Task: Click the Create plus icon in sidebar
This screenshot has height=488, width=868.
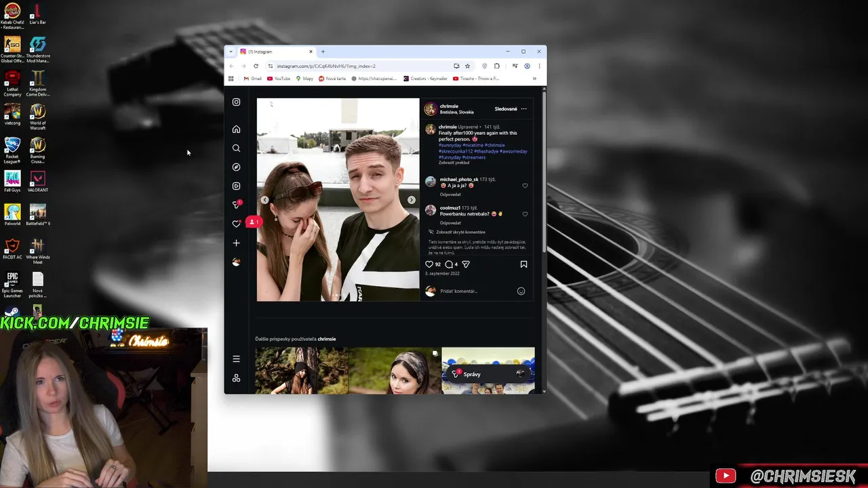Action: pyautogui.click(x=236, y=243)
